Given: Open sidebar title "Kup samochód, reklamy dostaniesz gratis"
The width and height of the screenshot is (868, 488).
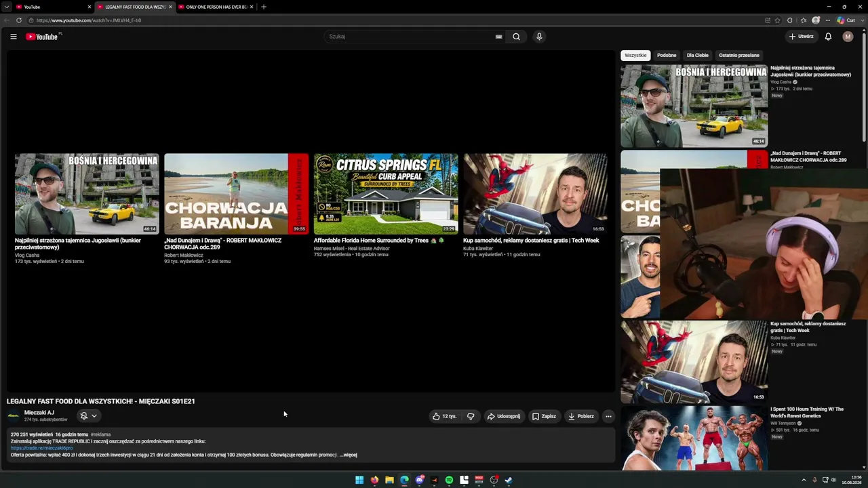Looking at the screenshot, I should click(808, 327).
